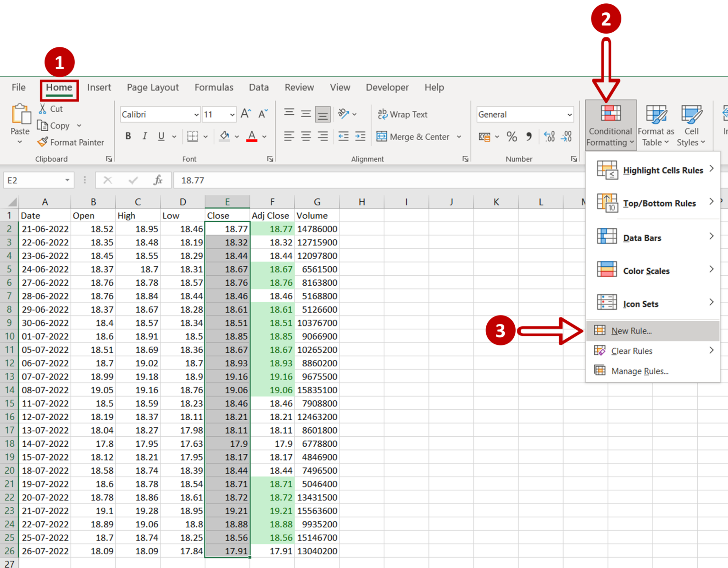Apply comma style
Screen dimensions: 728x568
click(529, 136)
